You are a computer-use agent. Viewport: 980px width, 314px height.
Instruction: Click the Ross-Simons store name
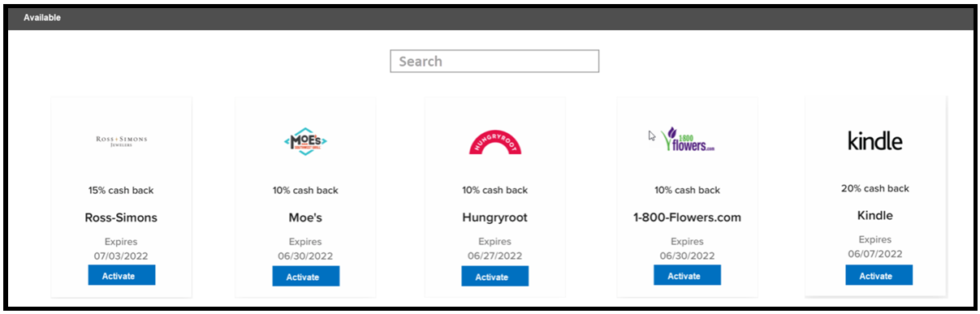(121, 217)
